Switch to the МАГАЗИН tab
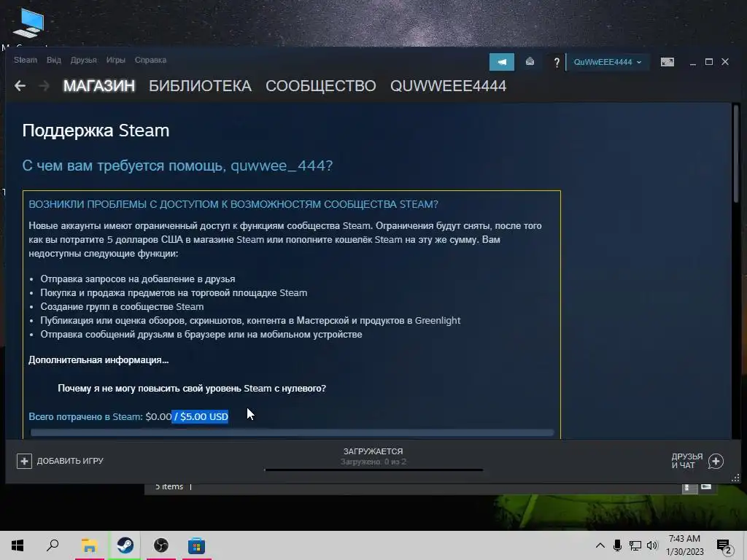The image size is (747, 560). click(99, 86)
